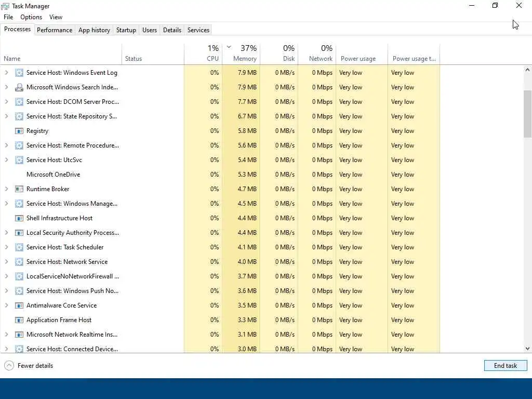Viewport: 532px width, 399px height.
Task: Expand the Runtime Broker group
Action: [6, 189]
